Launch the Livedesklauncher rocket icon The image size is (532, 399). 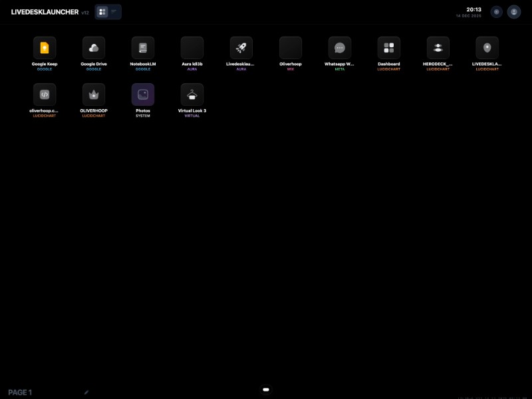pyautogui.click(x=241, y=48)
